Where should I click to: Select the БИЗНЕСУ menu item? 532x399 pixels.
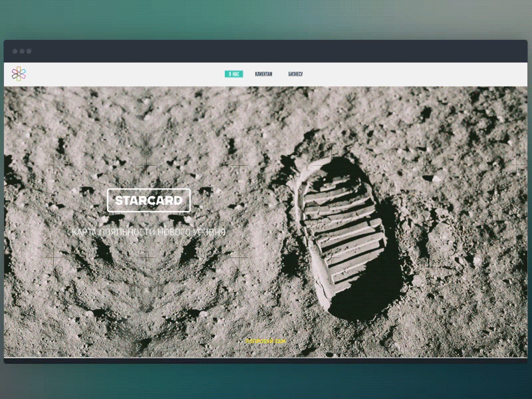[x=295, y=74]
